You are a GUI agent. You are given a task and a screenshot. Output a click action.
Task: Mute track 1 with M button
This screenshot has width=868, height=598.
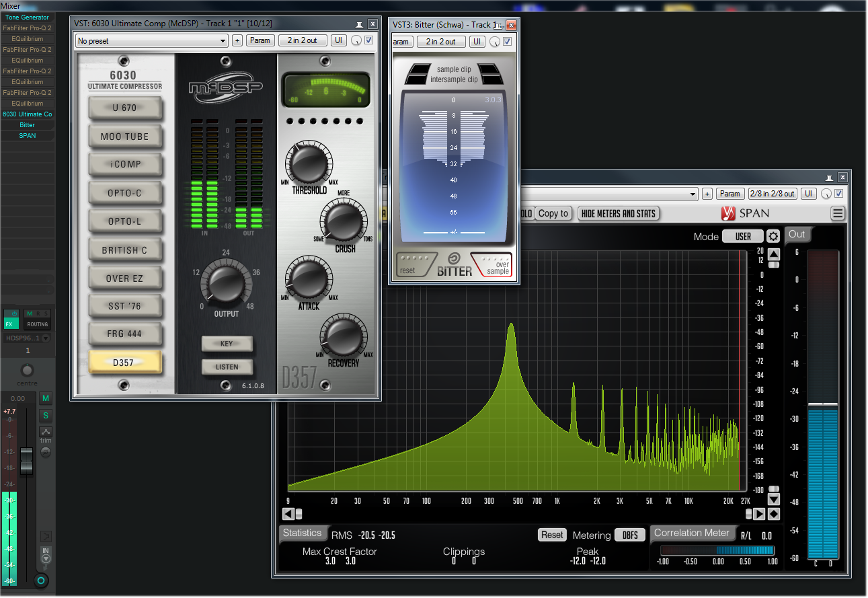46,398
